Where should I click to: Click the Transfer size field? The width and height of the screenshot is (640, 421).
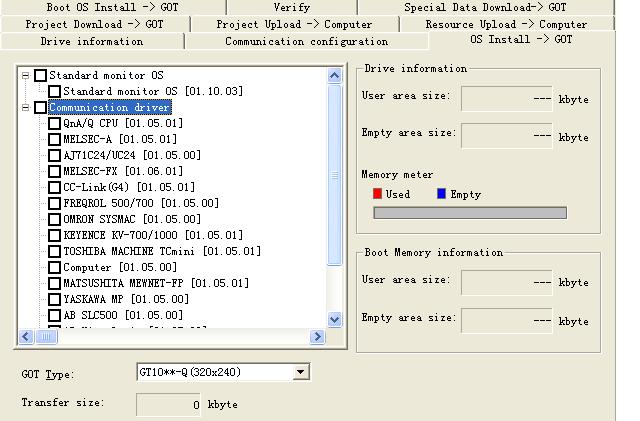pyautogui.click(x=168, y=404)
